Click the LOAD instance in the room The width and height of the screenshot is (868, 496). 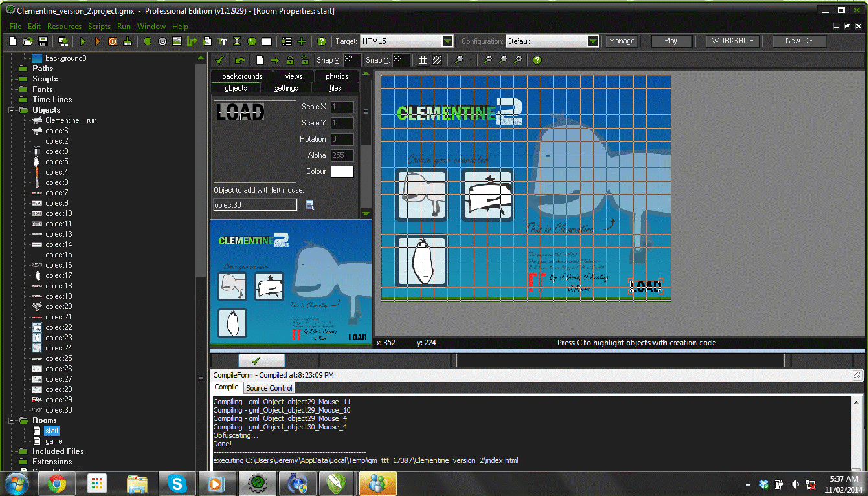tap(645, 286)
